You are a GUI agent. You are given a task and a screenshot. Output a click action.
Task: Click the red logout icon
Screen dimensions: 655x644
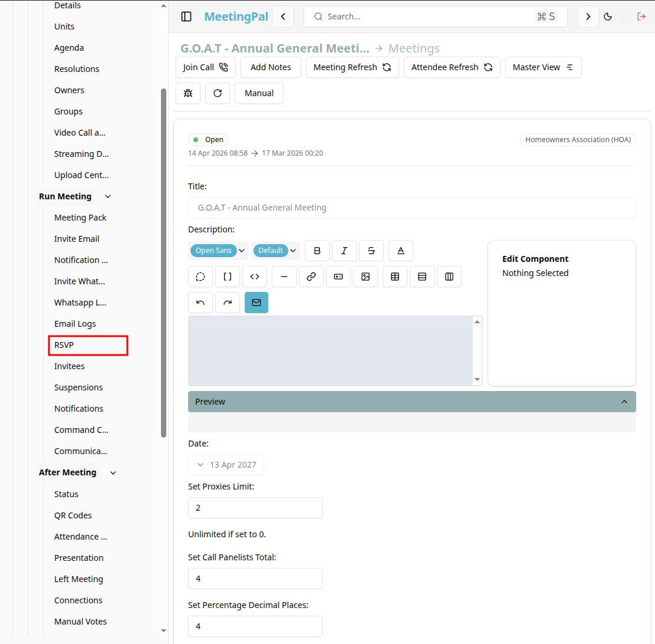641,17
